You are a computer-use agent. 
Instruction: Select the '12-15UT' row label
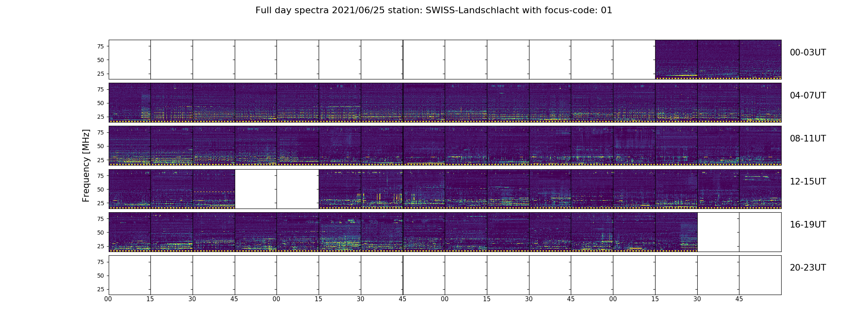(x=808, y=182)
